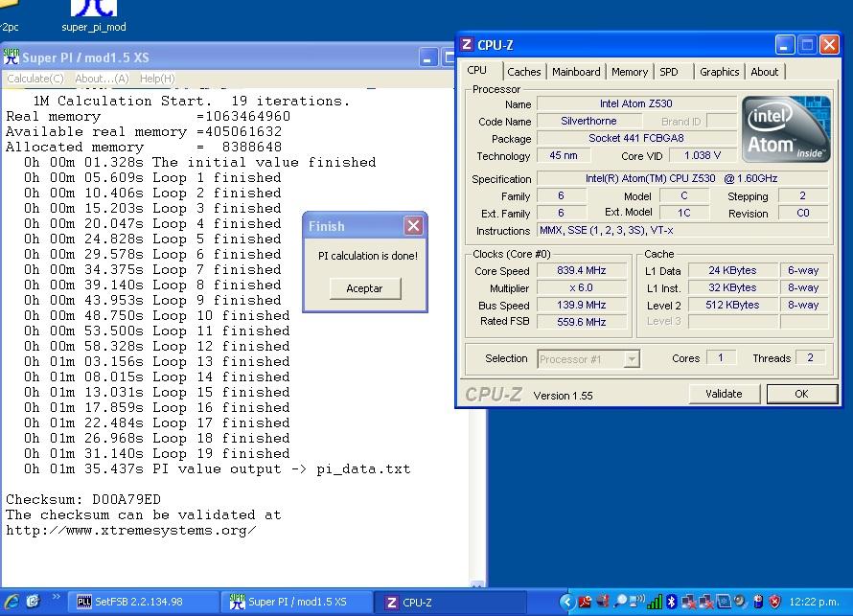Click the Technology value 45 nm
This screenshot has height=616, width=853.
(563, 155)
